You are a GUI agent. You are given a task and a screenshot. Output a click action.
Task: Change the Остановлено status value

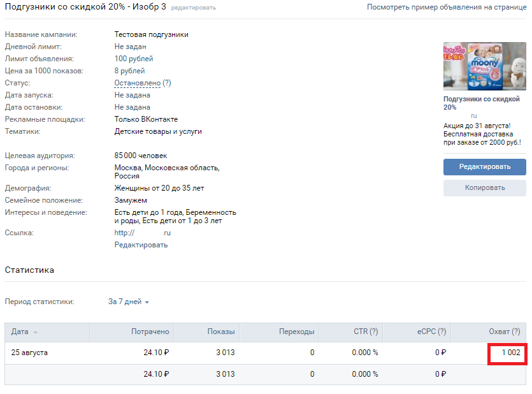click(x=137, y=83)
